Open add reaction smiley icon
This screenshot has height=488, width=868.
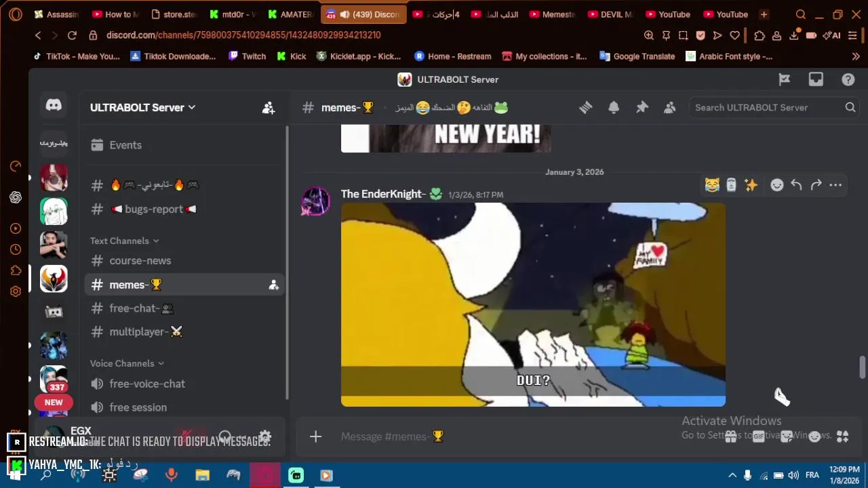(777, 185)
